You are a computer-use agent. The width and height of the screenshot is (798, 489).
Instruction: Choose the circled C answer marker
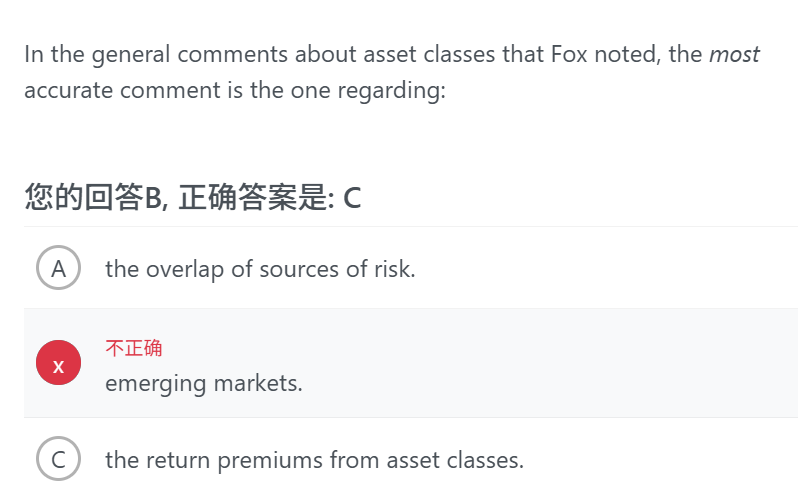pyautogui.click(x=59, y=458)
